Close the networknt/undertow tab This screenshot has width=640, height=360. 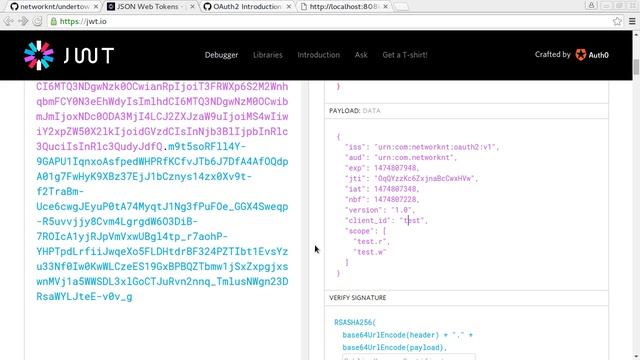pyautogui.click(x=96, y=7)
